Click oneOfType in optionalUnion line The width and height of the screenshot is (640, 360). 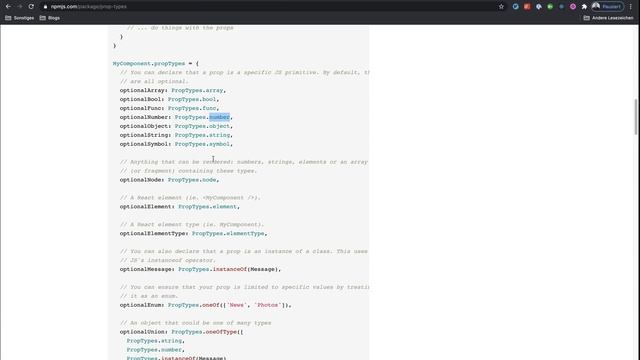pyautogui.click(x=221, y=332)
